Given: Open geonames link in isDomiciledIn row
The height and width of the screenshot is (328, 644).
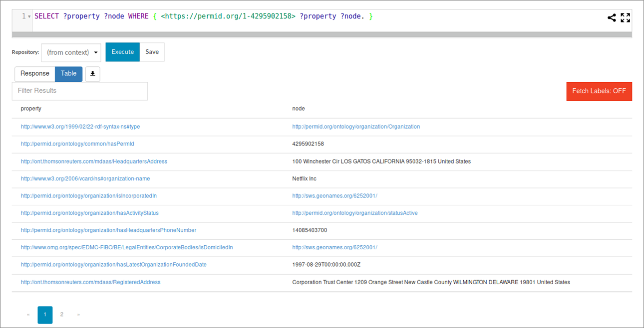Looking at the screenshot, I should (334, 247).
